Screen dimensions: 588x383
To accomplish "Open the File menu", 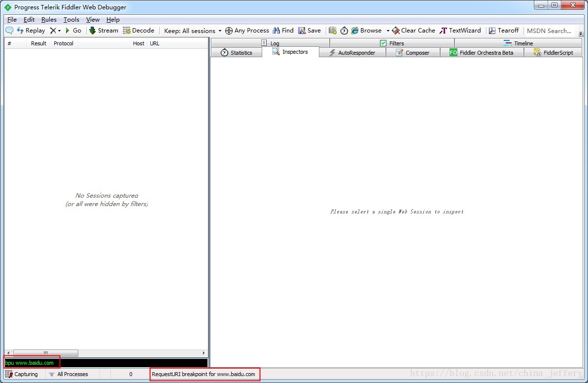I will (x=12, y=20).
